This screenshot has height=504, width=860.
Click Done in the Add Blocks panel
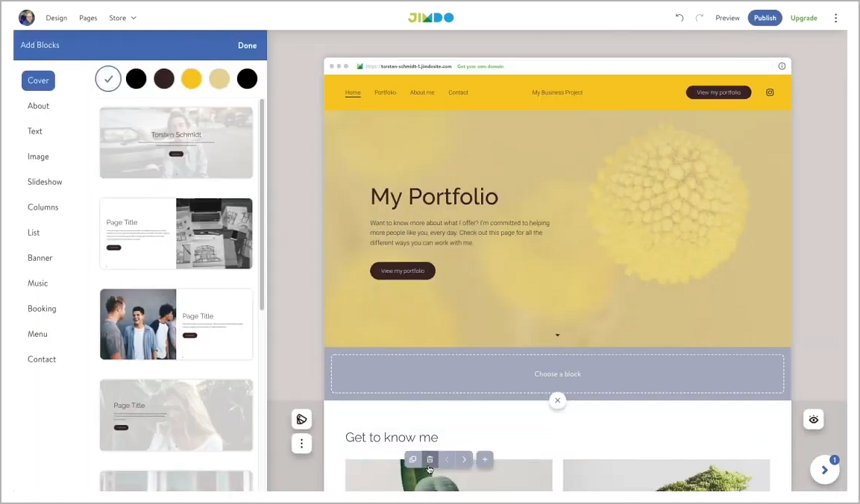[x=247, y=45]
